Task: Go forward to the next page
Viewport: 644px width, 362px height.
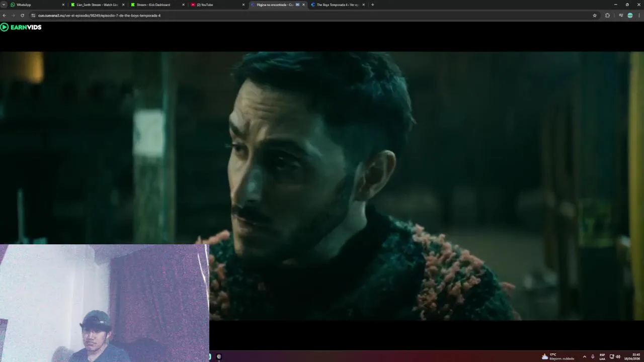Action: 13,16
